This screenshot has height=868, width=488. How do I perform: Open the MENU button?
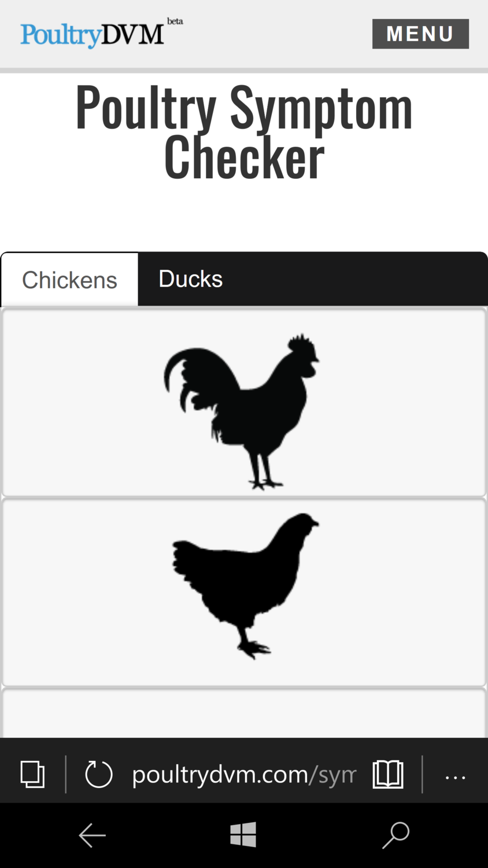click(x=420, y=34)
